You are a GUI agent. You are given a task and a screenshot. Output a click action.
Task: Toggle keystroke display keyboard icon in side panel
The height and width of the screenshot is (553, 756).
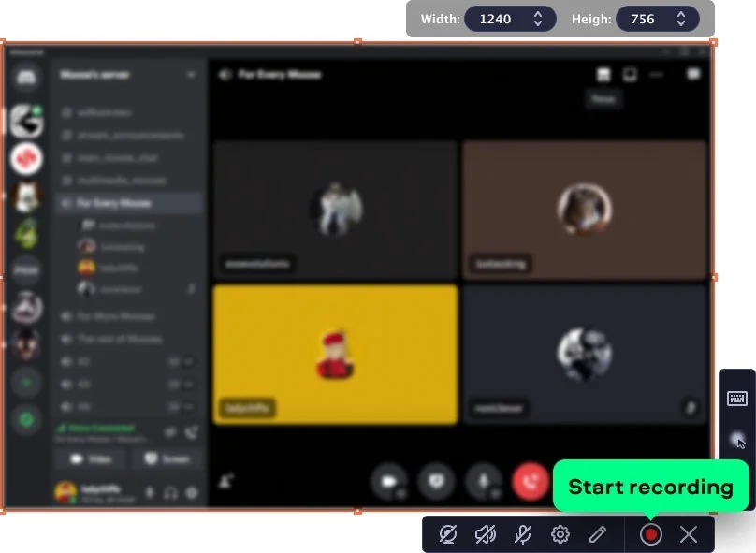pyautogui.click(x=736, y=399)
